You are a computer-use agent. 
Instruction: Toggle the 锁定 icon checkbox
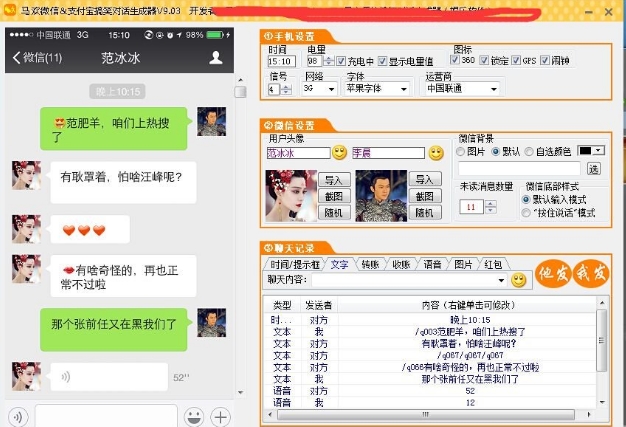[x=484, y=60]
